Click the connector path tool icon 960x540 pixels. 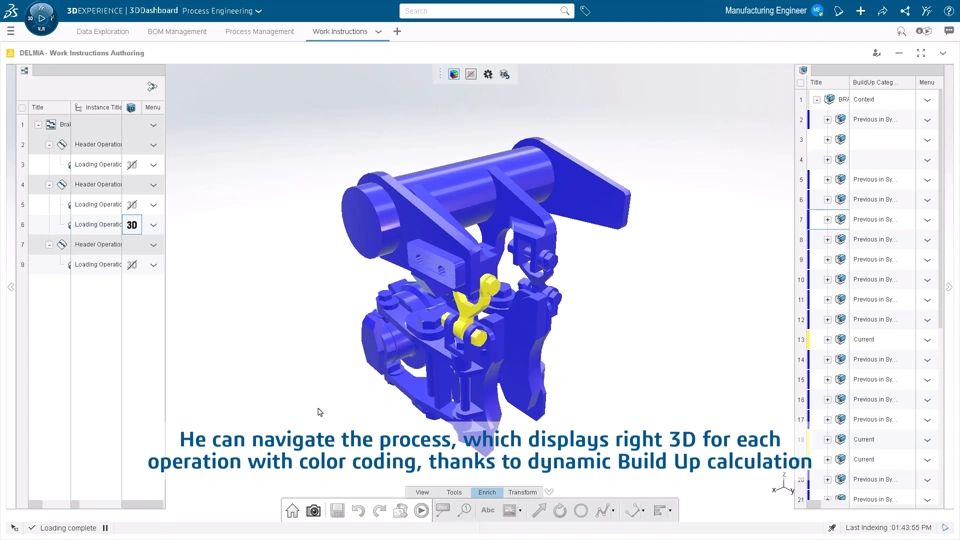pos(632,510)
